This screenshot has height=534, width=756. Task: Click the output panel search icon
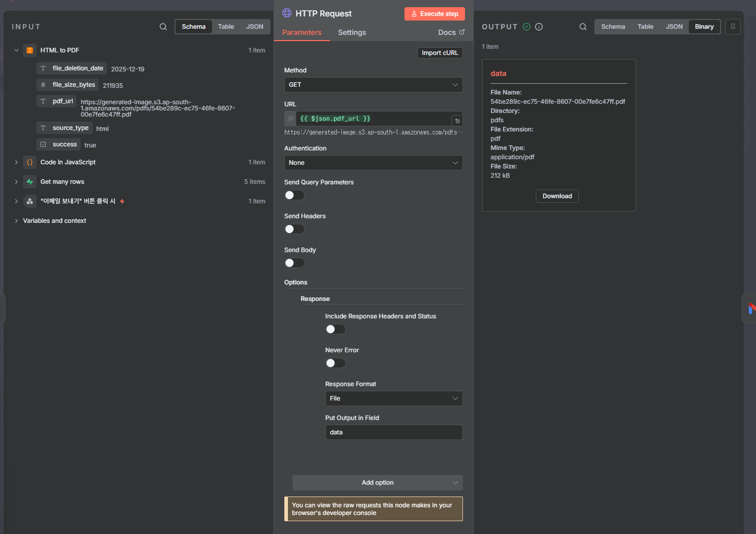[x=583, y=27]
